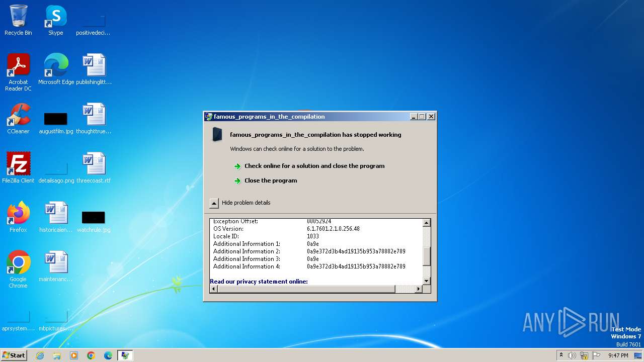Close the error dialog window
This screenshot has width=644, height=362.
431,117
